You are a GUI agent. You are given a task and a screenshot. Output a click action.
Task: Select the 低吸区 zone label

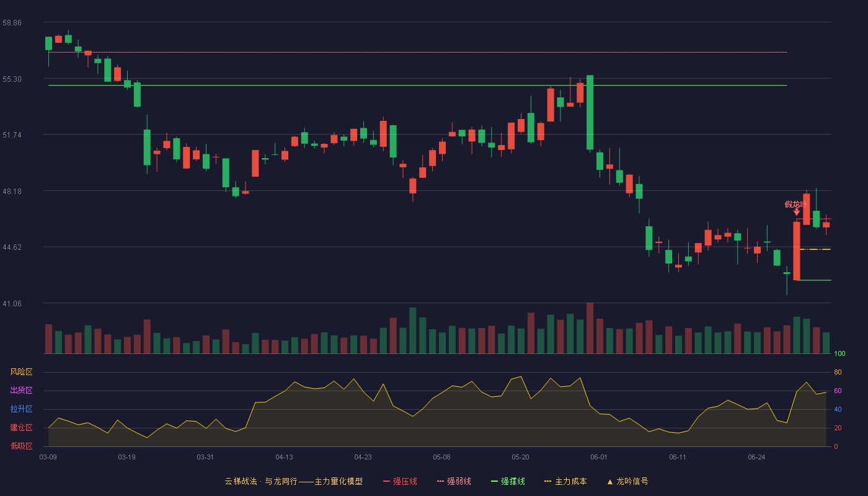pyautogui.click(x=21, y=446)
